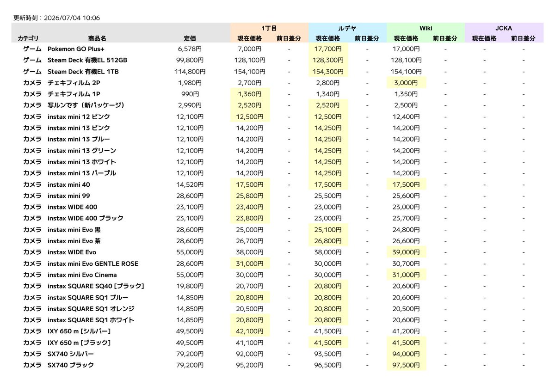This screenshot has width=555, height=392.
Task: Click the ルデヤ price 96,500円 for SX740 ブラック
Action: coord(328,365)
